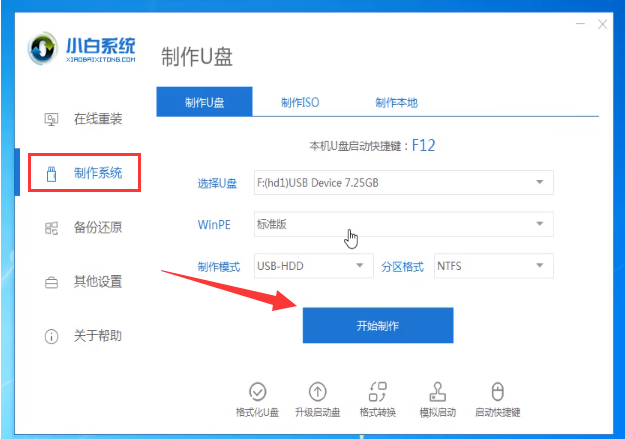Expand the WinPE version dropdown
The width and height of the screenshot is (625, 439).
point(403,224)
